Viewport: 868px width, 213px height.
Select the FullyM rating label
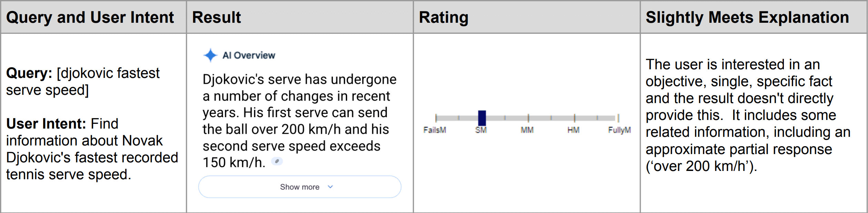point(619,130)
